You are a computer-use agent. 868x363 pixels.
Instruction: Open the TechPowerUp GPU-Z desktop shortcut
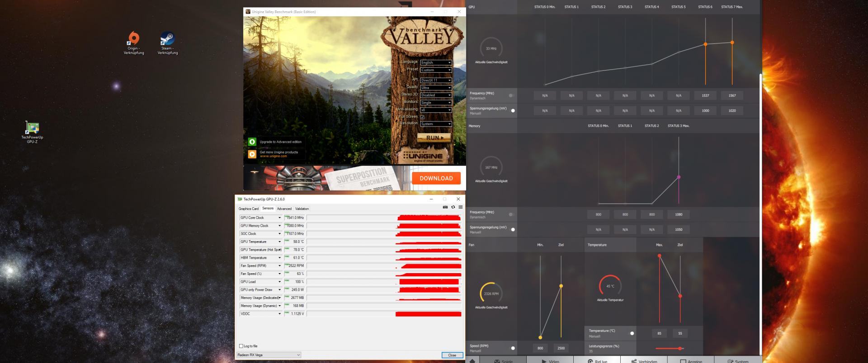tap(32, 132)
